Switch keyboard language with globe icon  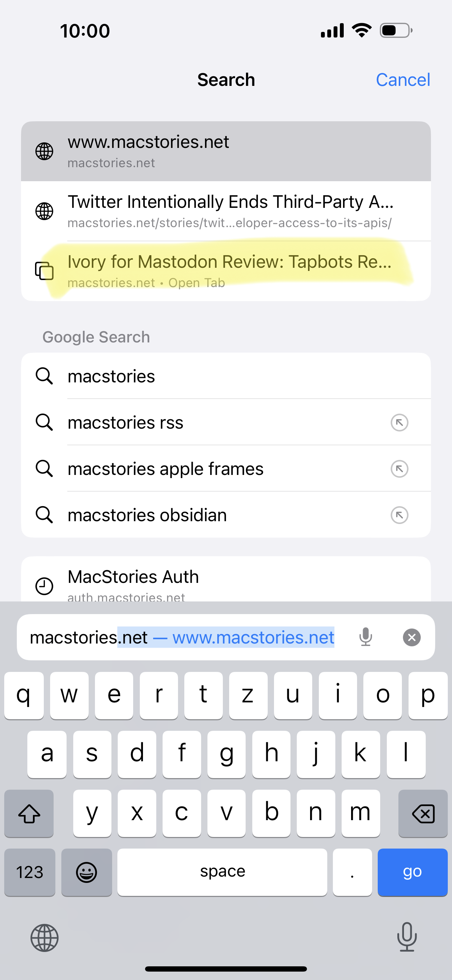coord(44,938)
